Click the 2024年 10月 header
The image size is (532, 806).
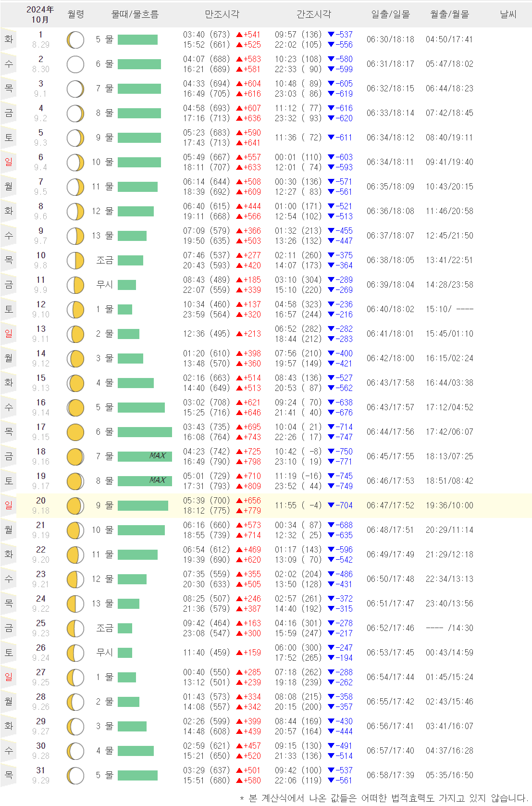40,14
